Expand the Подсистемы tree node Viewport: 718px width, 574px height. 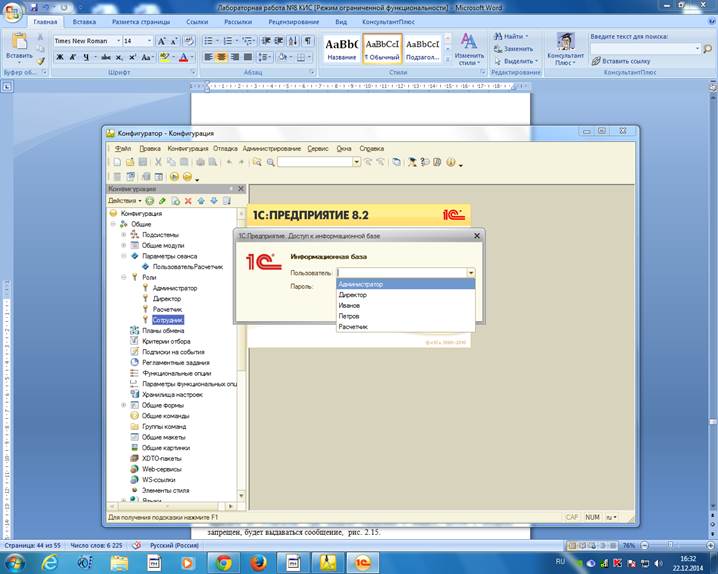coord(124,234)
